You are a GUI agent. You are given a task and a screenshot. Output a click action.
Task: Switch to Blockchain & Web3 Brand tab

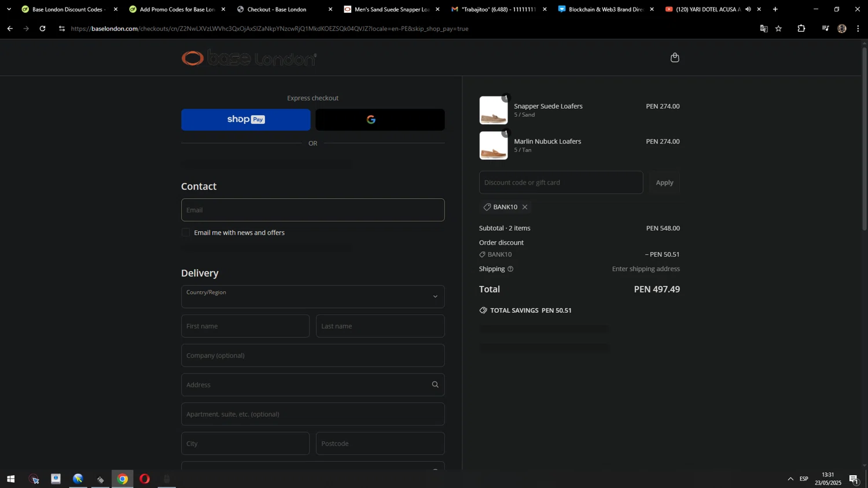point(606,9)
